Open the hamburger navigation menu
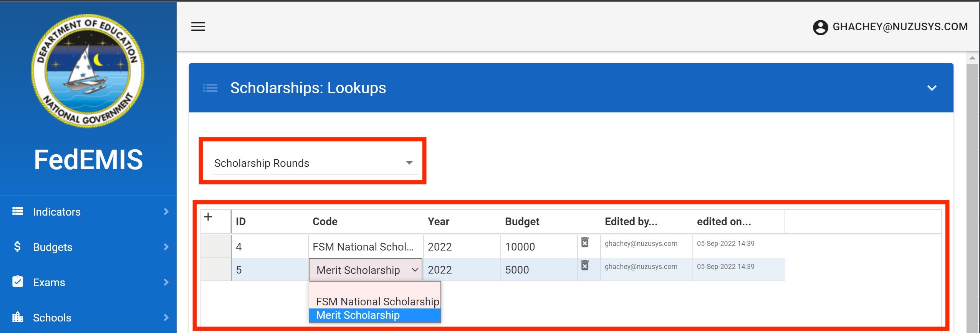 [198, 26]
